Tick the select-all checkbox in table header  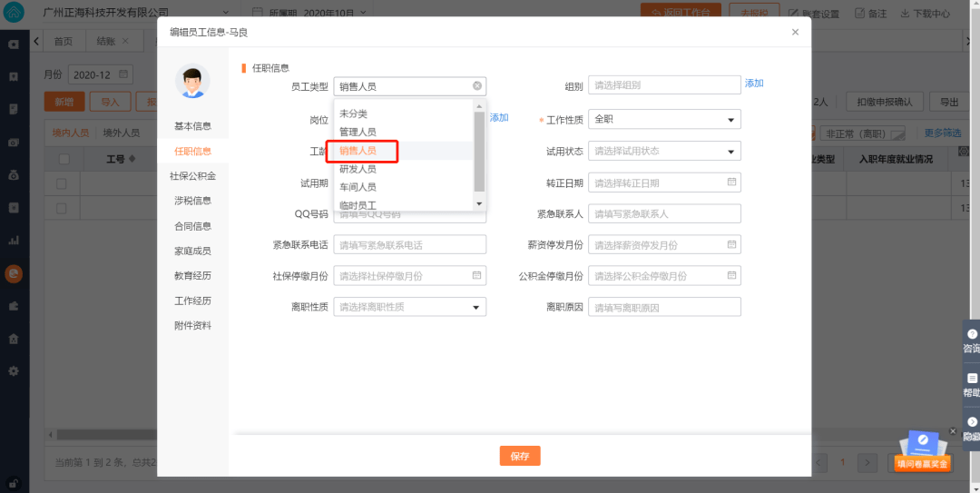click(64, 159)
